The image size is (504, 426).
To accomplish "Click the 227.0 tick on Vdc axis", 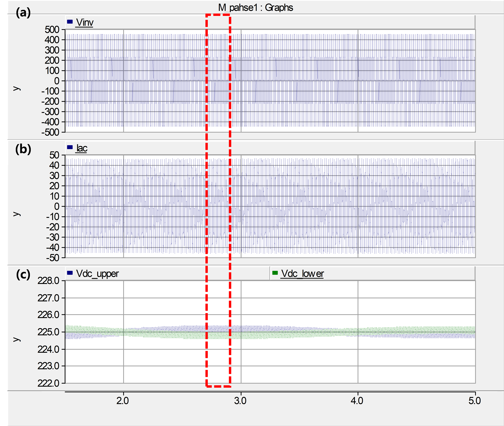I will pyautogui.click(x=48, y=298).
